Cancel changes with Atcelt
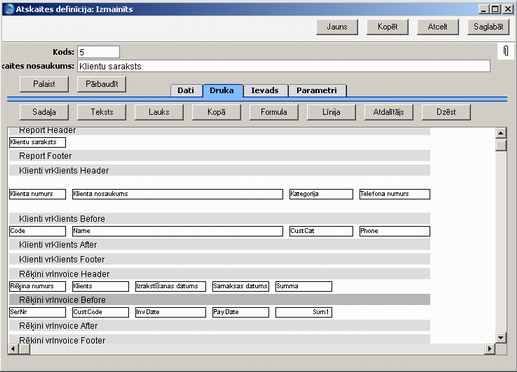Screen dimensions: 517x372 tap(438, 27)
